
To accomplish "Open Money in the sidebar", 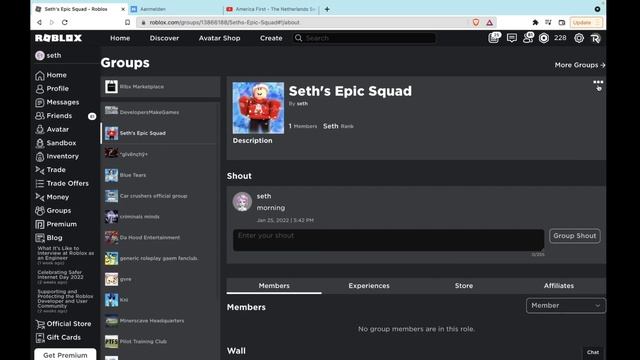I will [x=52, y=197].
